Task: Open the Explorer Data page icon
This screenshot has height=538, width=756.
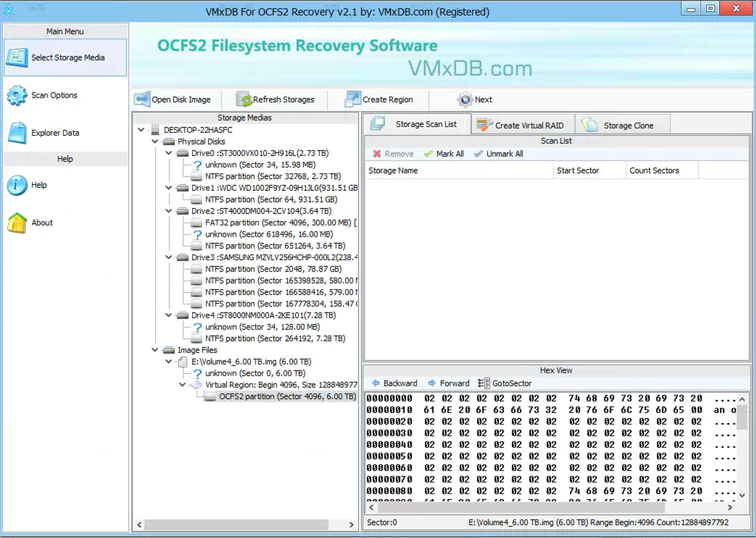Action: [x=17, y=133]
